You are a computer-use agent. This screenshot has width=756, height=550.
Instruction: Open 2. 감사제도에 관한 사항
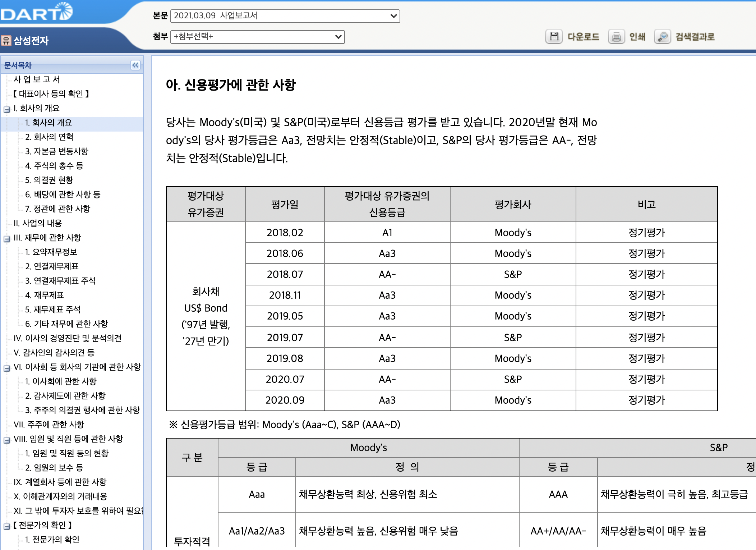65,396
